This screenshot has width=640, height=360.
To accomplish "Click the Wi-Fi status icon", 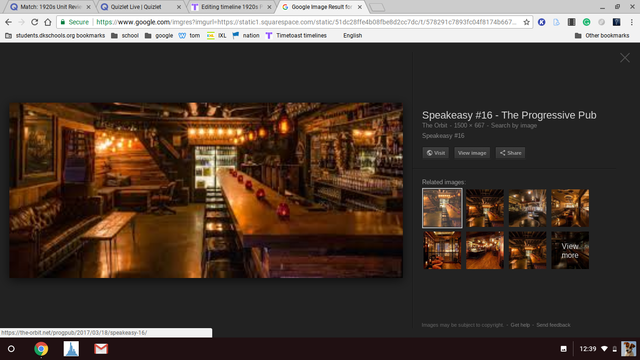I will point(604,349).
